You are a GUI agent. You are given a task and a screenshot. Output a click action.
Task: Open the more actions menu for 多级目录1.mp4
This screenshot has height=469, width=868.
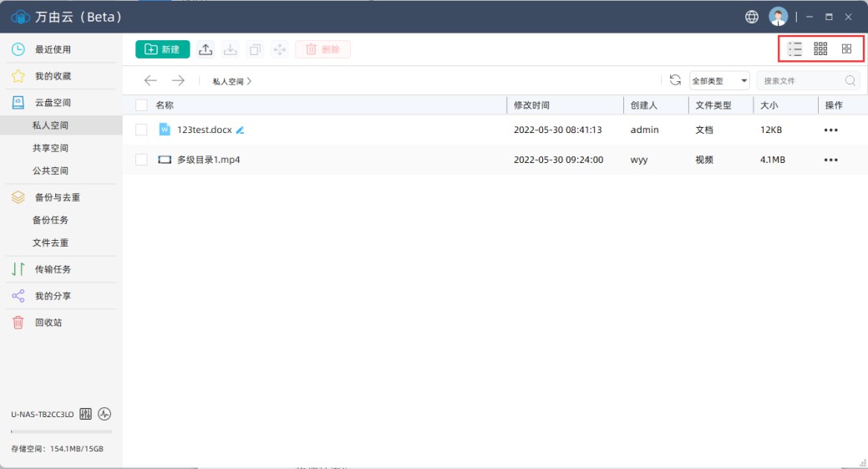click(x=830, y=160)
